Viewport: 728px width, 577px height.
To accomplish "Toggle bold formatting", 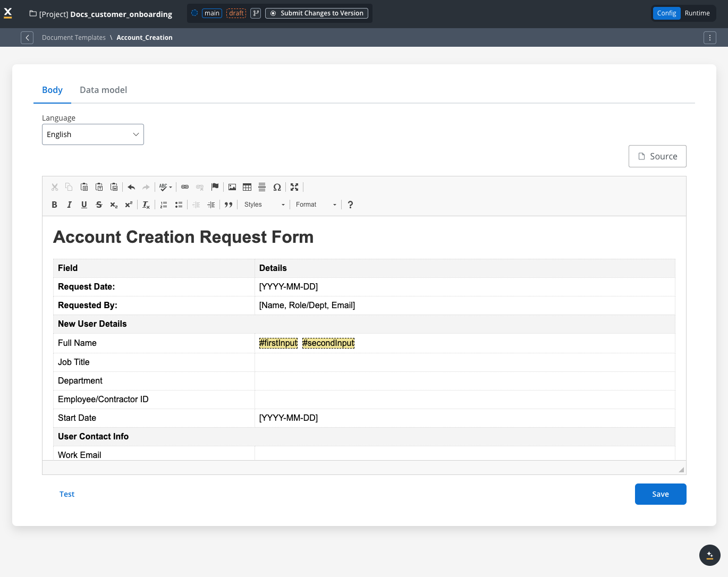I will pyautogui.click(x=54, y=205).
